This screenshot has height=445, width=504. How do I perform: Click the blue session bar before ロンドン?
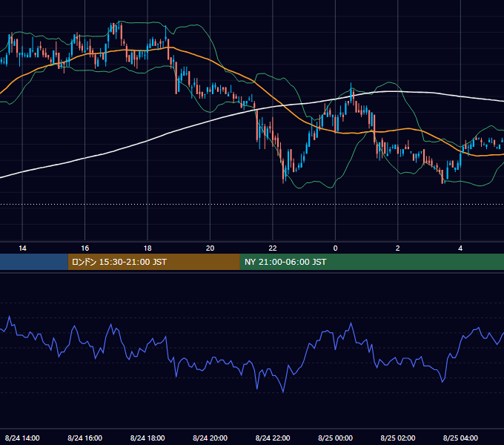pos(34,262)
